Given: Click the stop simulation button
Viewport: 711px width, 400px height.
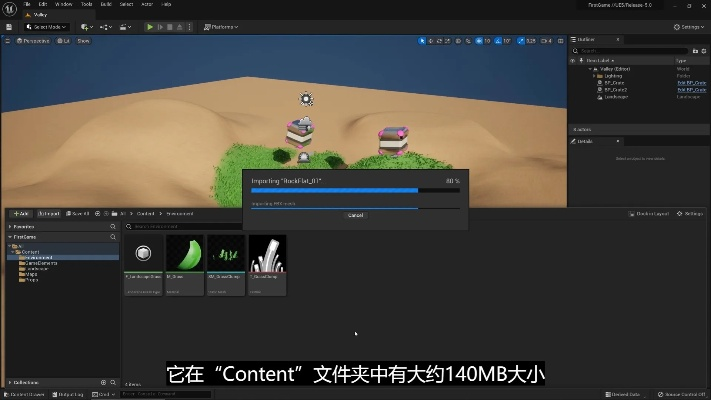Looking at the screenshot, I should tap(171, 27).
